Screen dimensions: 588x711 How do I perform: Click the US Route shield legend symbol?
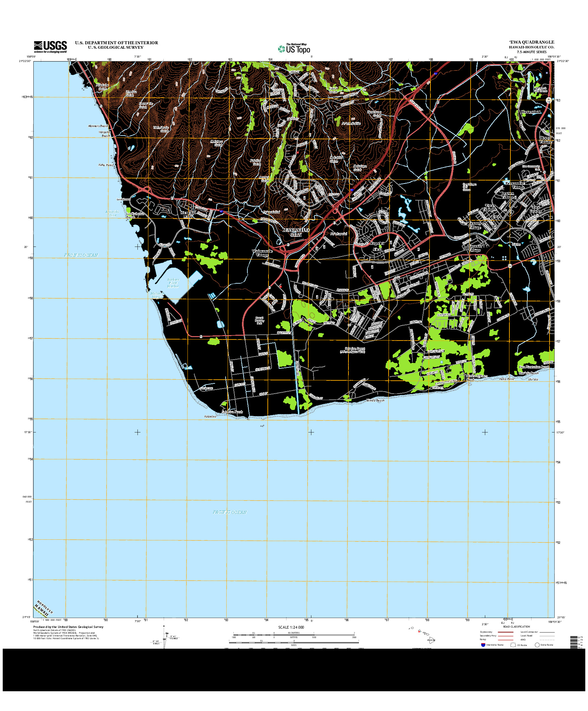pos(513,645)
